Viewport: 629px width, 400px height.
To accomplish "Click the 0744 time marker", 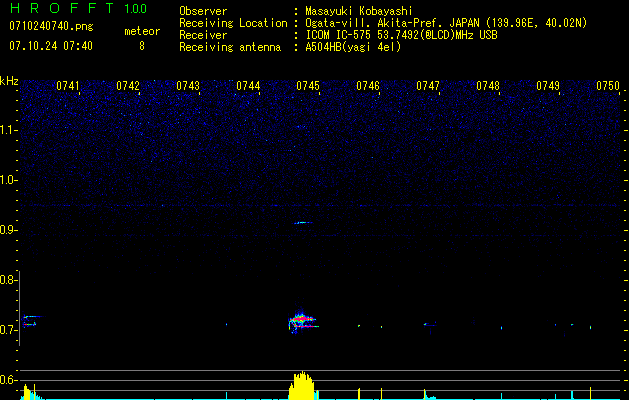I will (248, 86).
